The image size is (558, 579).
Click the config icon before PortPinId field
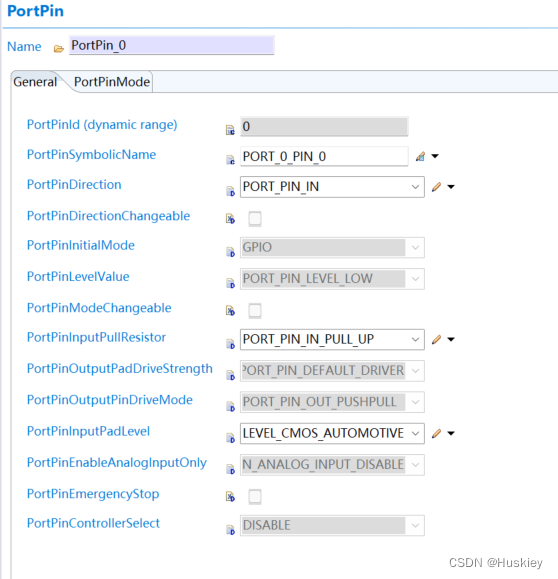point(230,130)
